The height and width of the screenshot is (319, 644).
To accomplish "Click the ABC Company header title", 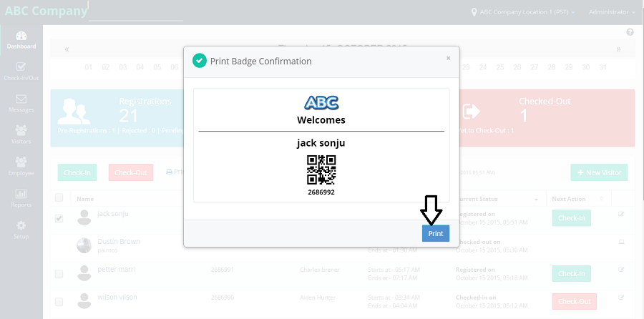I will pyautogui.click(x=46, y=11).
